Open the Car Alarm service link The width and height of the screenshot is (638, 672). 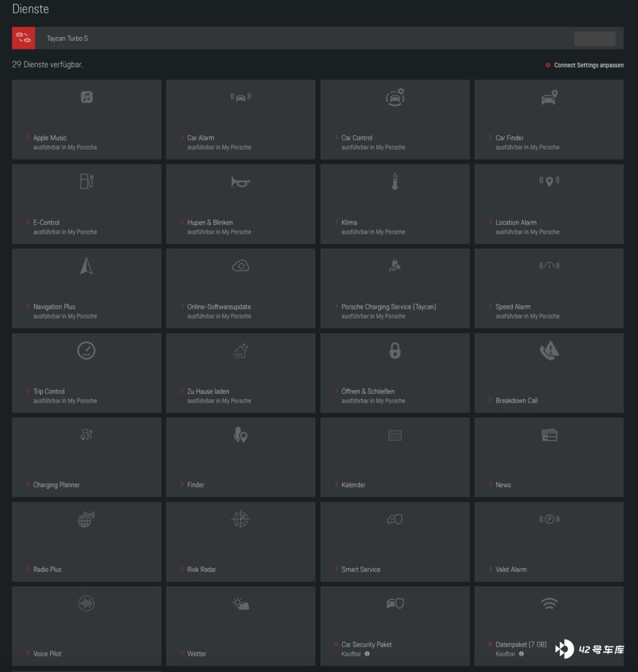[x=201, y=138]
